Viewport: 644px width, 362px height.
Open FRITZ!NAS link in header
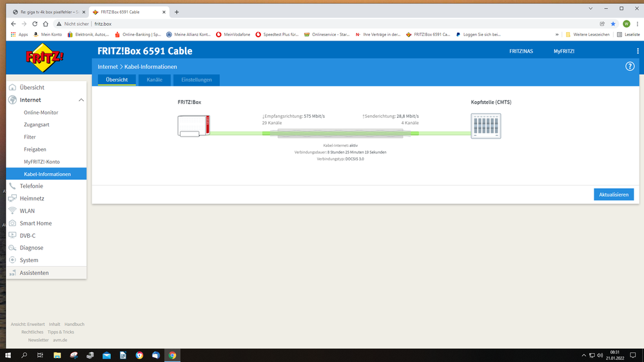pos(521,52)
